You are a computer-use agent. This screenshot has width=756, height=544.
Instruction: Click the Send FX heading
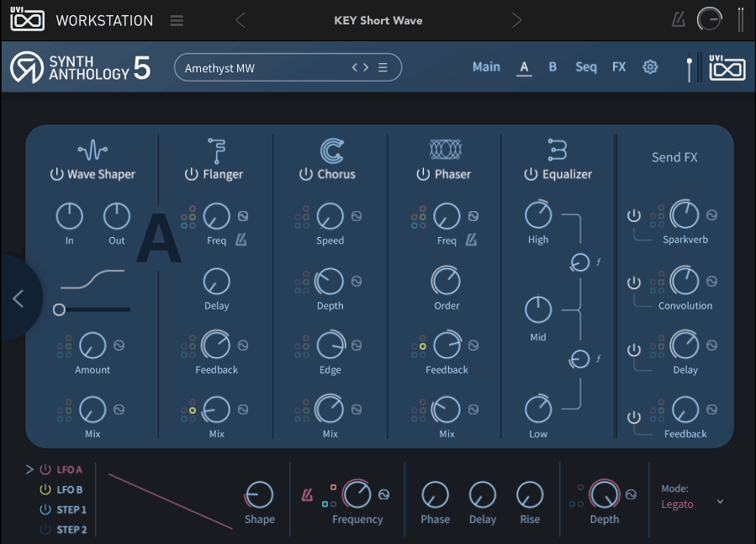pos(674,157)
